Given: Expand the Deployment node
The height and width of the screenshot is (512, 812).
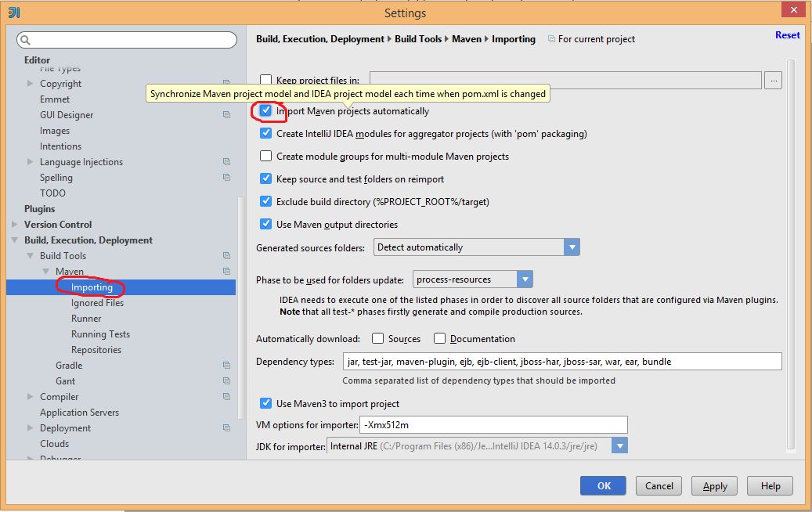Looking at the screenshot, I should [x=30, y=427].
